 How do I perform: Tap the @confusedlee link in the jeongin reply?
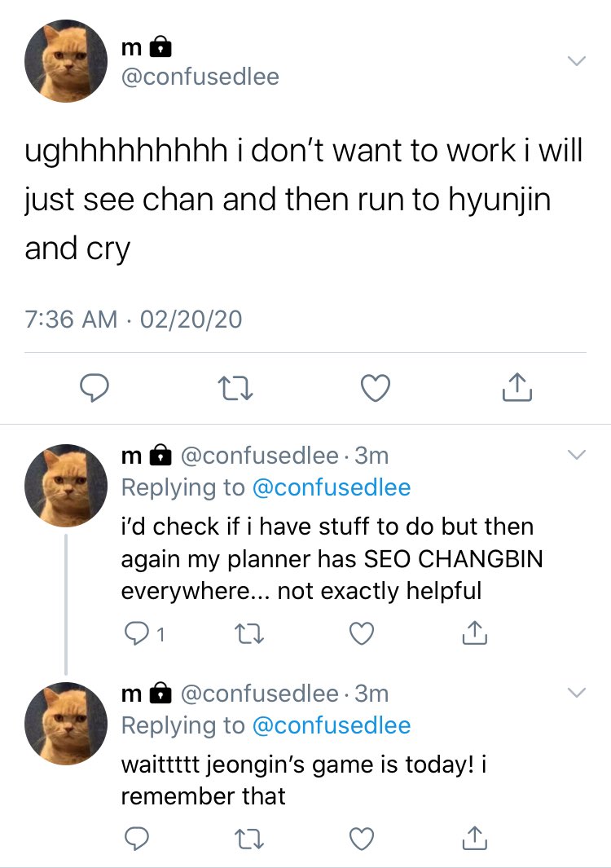332,725
